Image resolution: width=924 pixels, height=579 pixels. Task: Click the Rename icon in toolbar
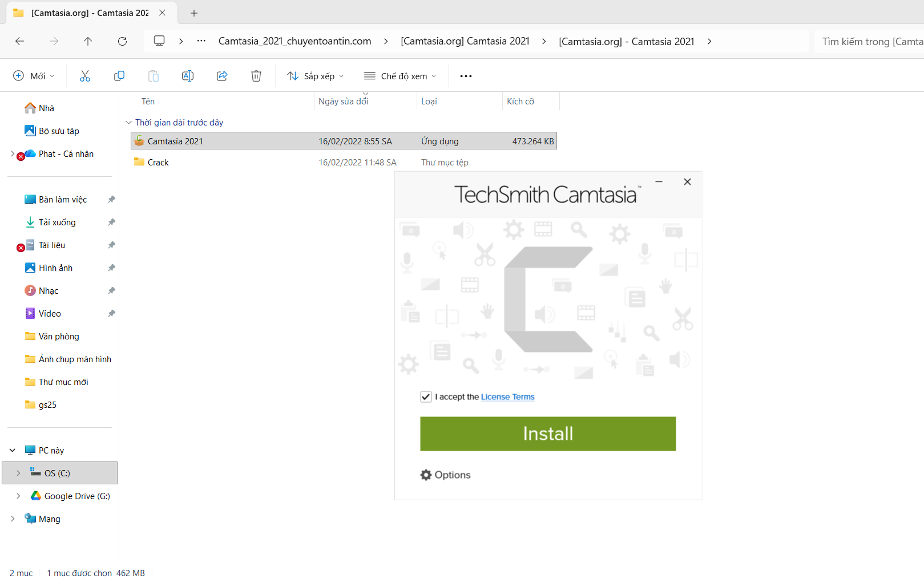click(x=188, y=76)
